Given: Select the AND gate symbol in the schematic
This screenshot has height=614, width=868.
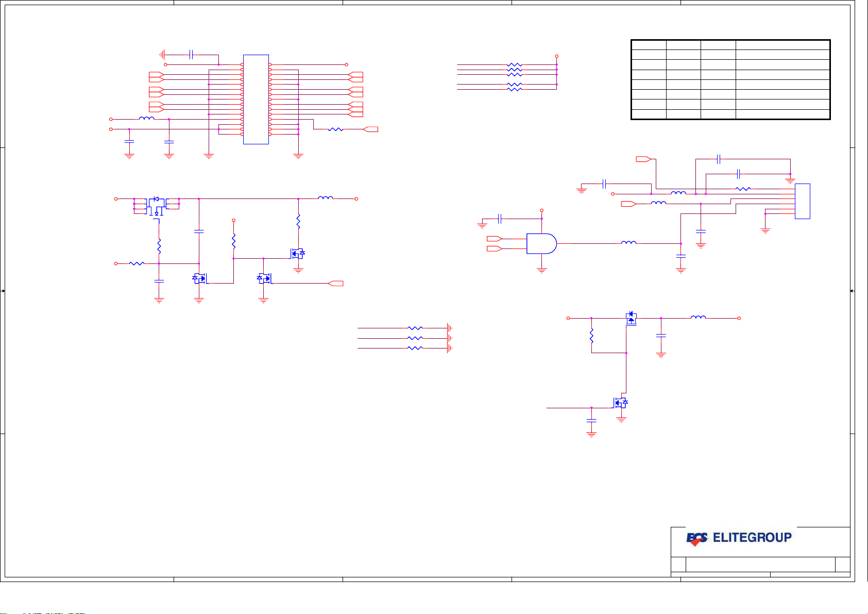Looking at the screenshot, I should coord(541,243).
